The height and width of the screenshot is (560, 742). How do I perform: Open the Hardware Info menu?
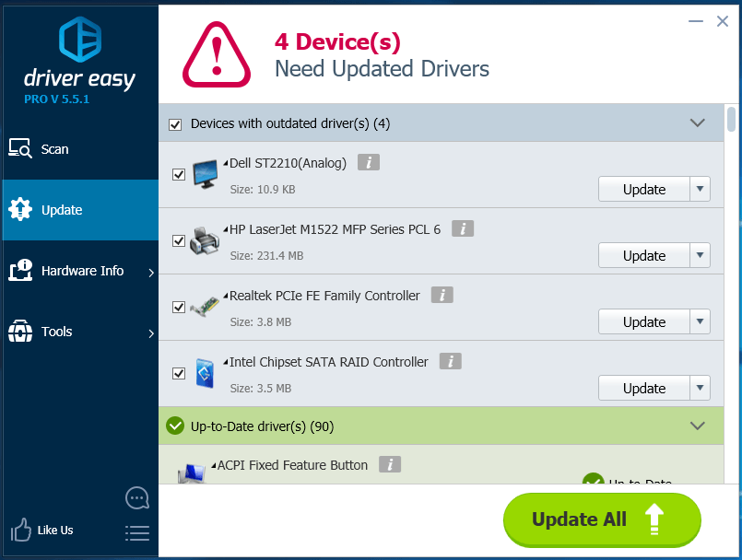click(80, 271)
